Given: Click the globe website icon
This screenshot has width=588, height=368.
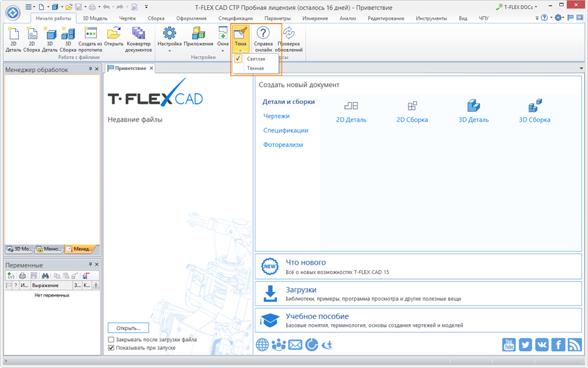Looking at the screenshot, I should (263, 344).
